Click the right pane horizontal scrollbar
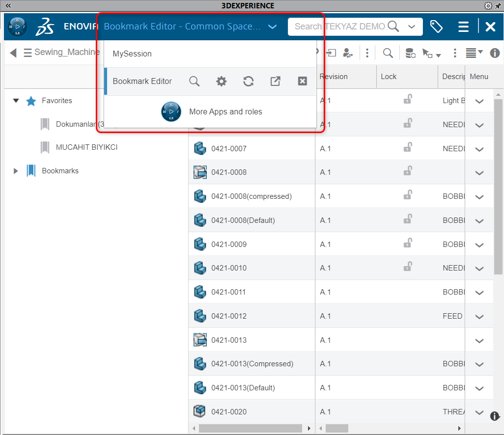 click(337, 428)
